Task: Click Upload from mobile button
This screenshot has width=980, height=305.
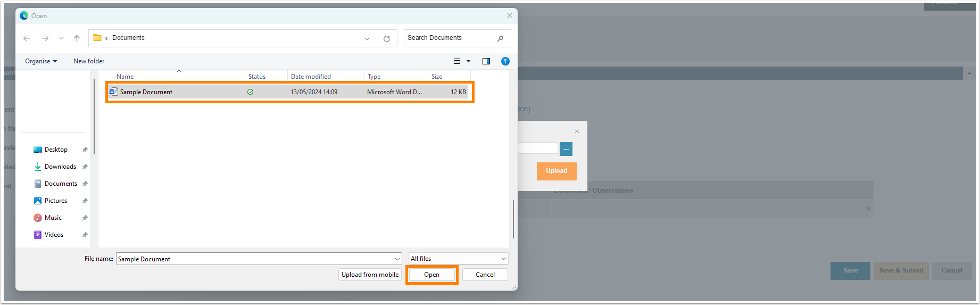Action: [x=370, y=275]
